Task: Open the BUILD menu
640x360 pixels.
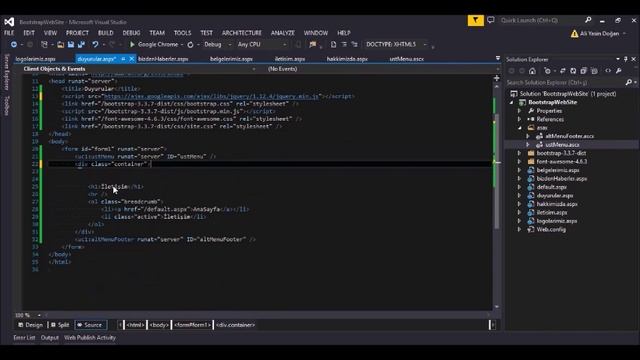Action: pyautogui.click(x=105, y=33)
